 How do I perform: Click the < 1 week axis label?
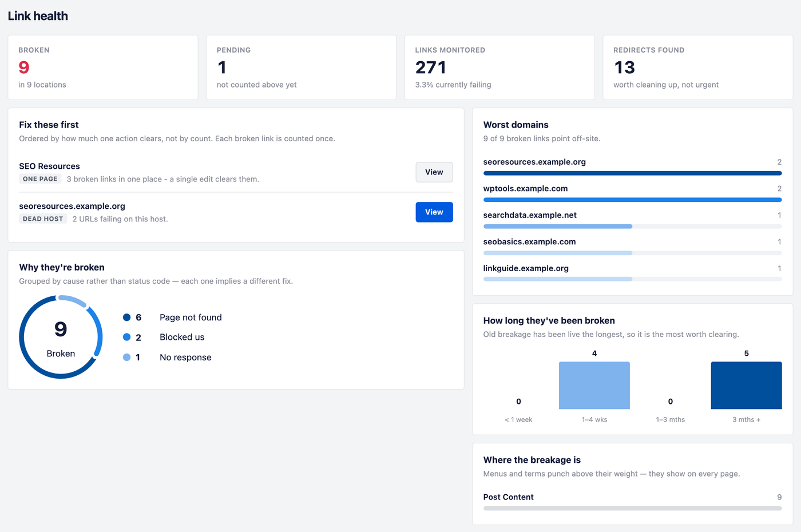(x=518, y=420)
